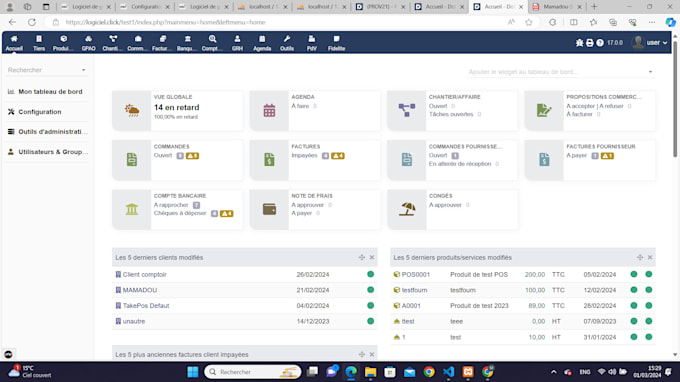Click the printer icon in top bar
Screen dimensions: 680x382
[x=590, y=43]
